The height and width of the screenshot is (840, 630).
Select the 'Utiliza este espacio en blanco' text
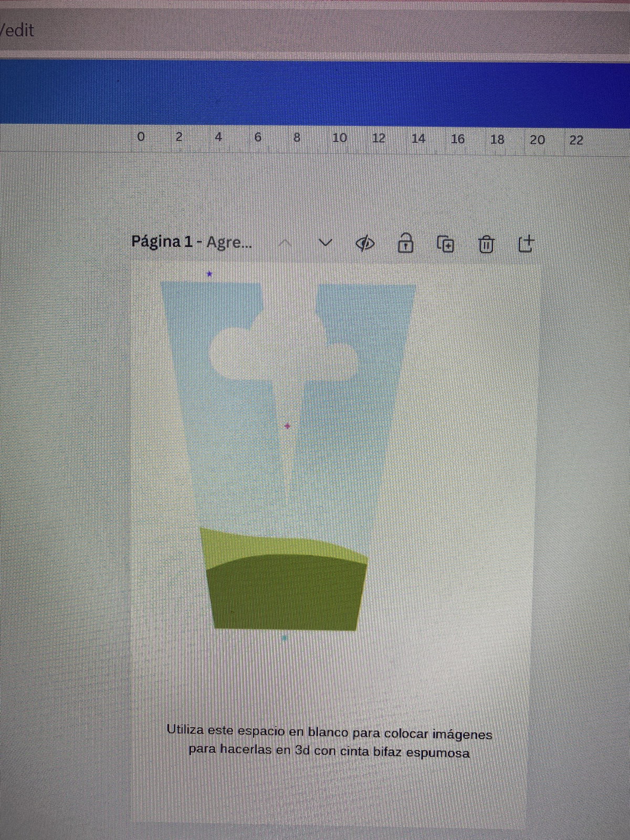pyautogui.click(x=329, y=741)
